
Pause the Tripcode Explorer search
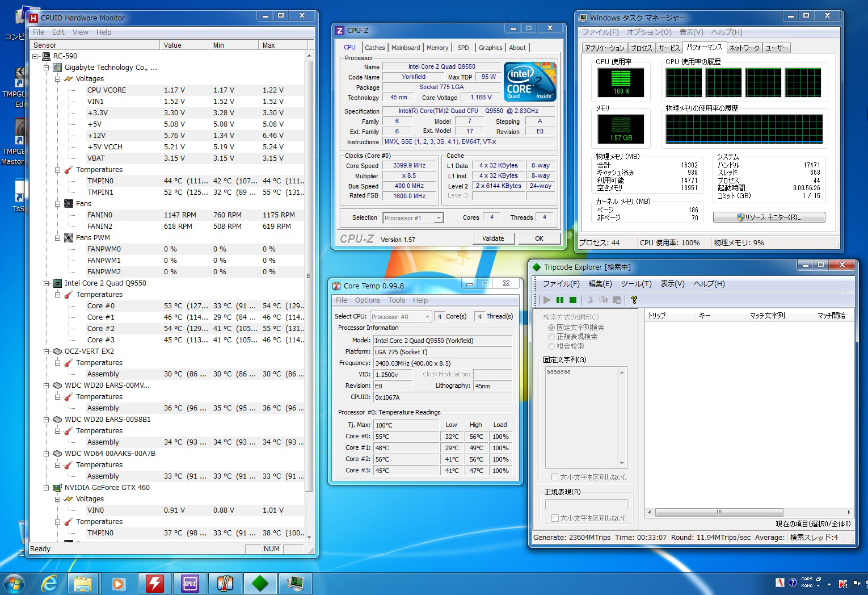[x=560, y=300]
